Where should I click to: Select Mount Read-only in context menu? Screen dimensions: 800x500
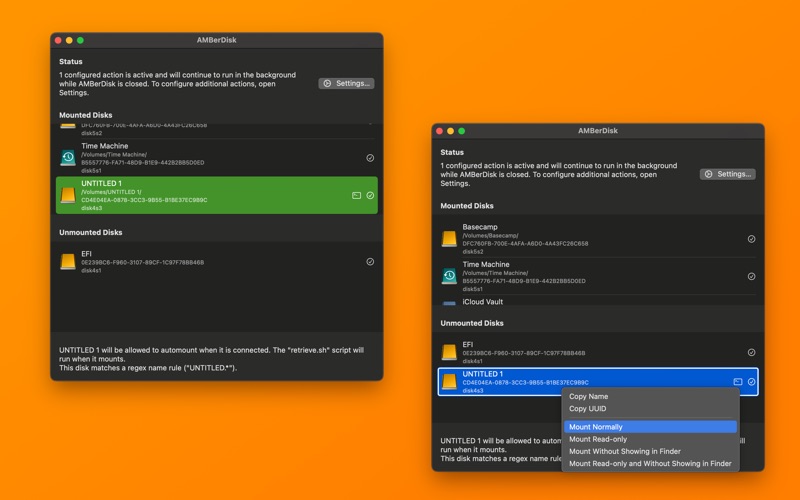(x=651, y=439)
